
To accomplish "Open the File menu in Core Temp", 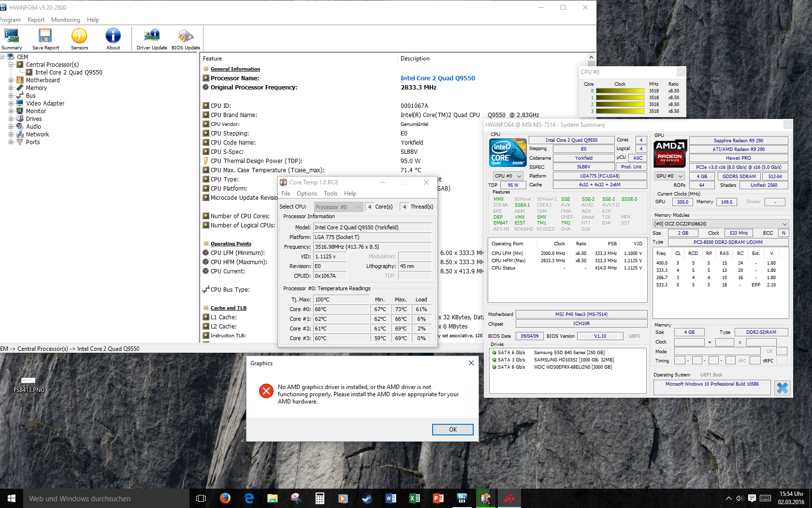I will click(x=286, y=194).
